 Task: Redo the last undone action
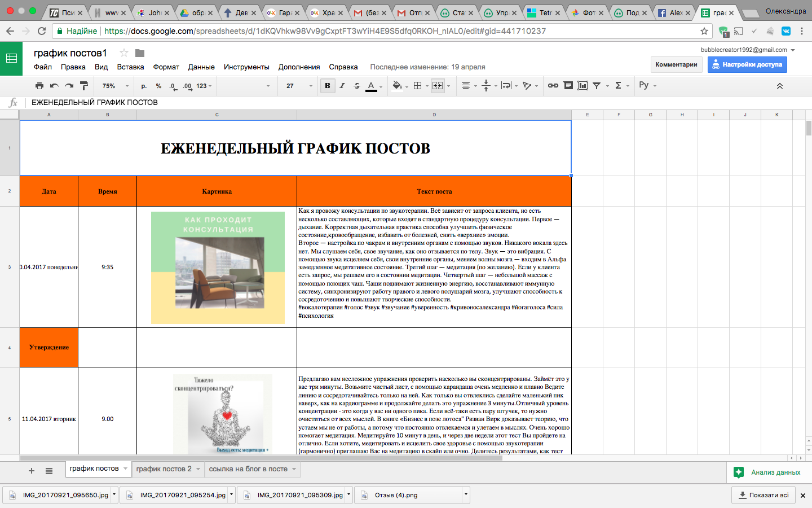click(x=69, y=86)
